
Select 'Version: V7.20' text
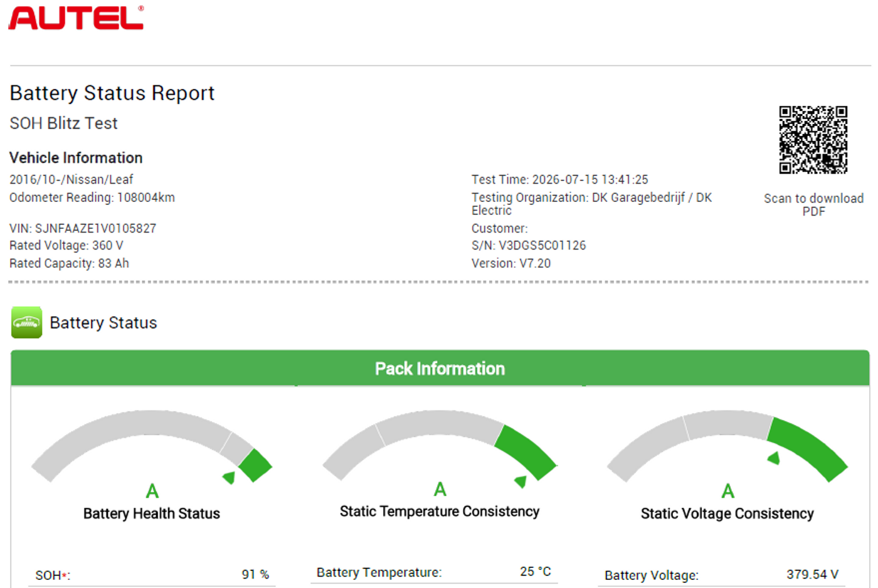tap(511, 263)
